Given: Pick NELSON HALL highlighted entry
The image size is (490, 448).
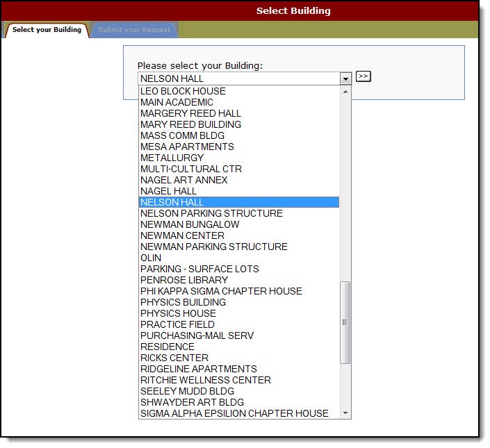Looking at the screenshot, I should click(172, 202).
